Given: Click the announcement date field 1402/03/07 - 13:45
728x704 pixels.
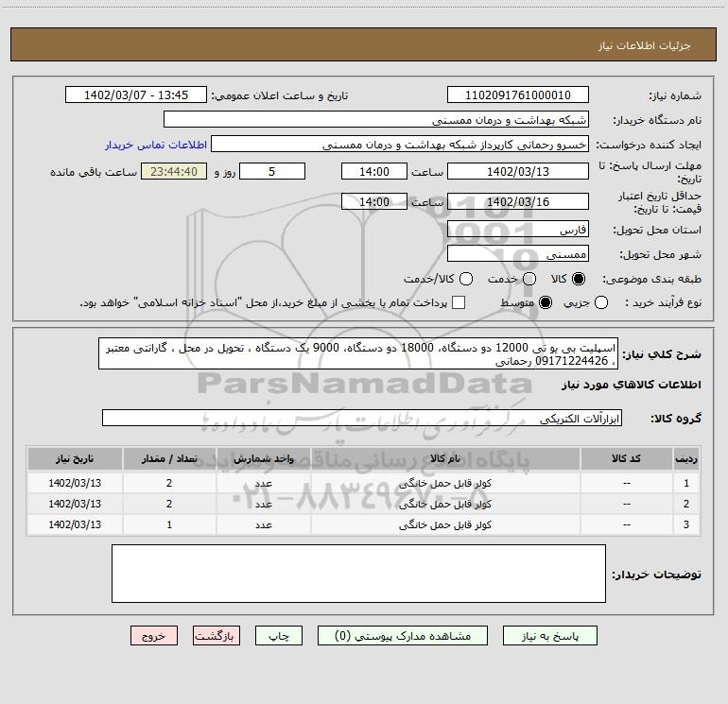Looking at the screenshot, I should coord(136,95).
